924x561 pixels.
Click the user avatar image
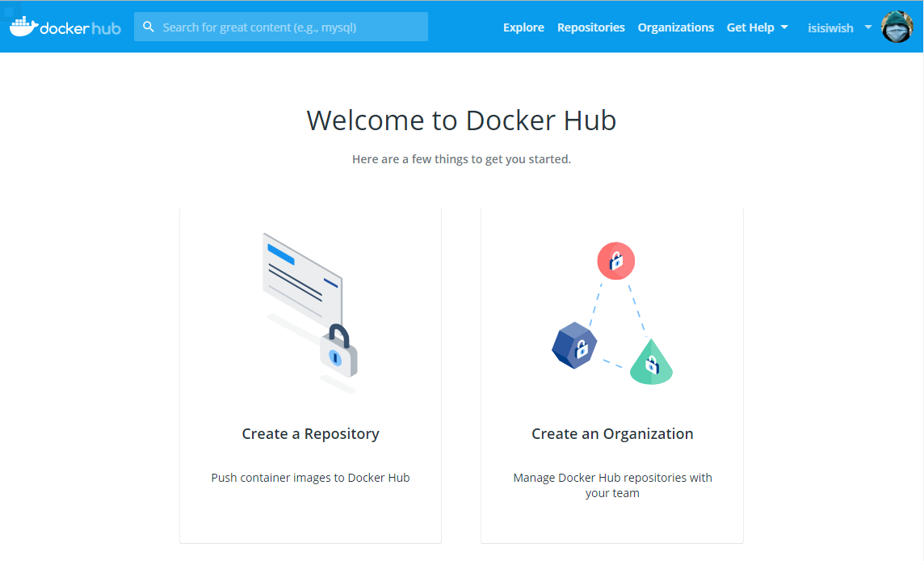(897, 26)
